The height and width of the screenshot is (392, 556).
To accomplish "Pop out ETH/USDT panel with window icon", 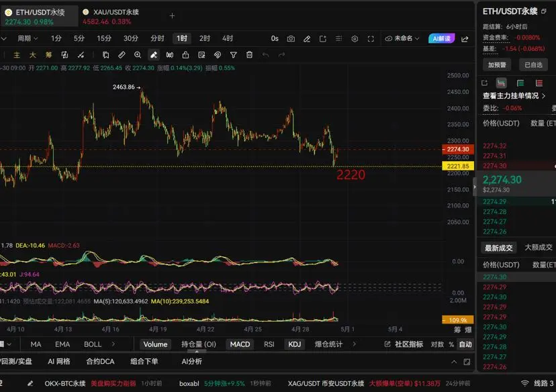I will pyautogui.click(x=544, y=11).
